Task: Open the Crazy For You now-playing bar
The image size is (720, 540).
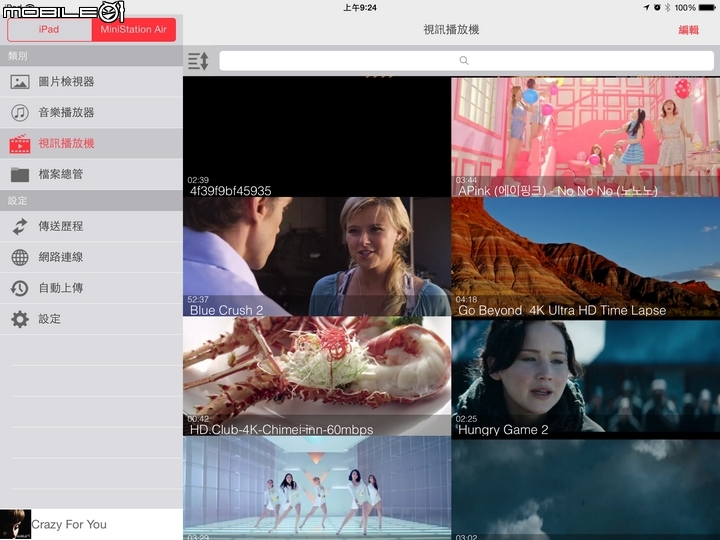Action: click(91, 524)
